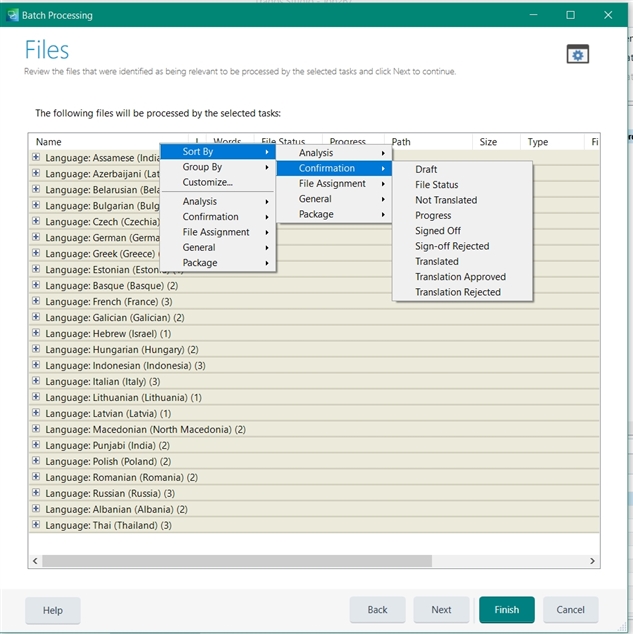Image resolution: width=633 pixels, height=634 pixels.
Task: Open Analysis in the main context menu
Action: click(x=218, y=201)
